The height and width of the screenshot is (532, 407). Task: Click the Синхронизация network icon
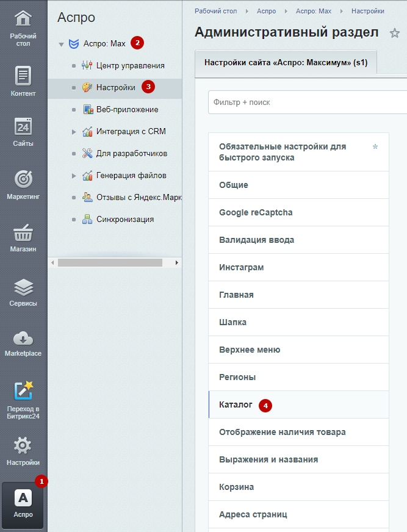point(87,219)
